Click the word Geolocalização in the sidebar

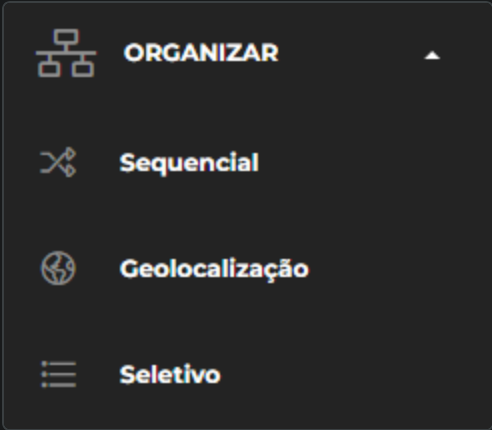214,269
